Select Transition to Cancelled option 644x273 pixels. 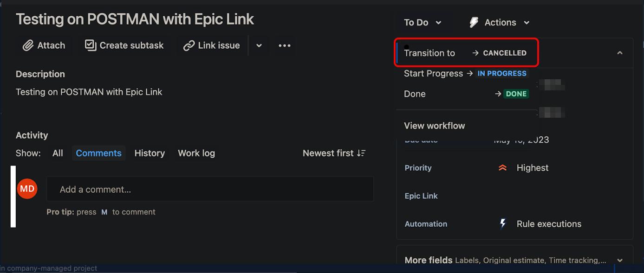[467, 53]
